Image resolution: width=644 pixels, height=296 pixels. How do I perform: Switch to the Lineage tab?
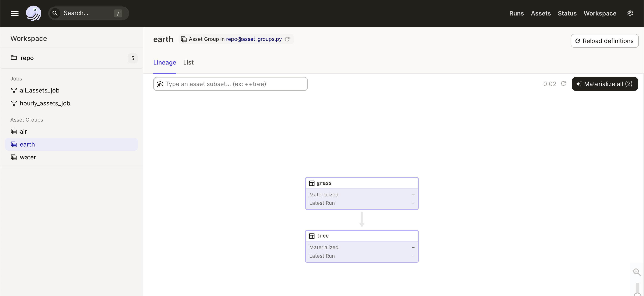point(164,62)
